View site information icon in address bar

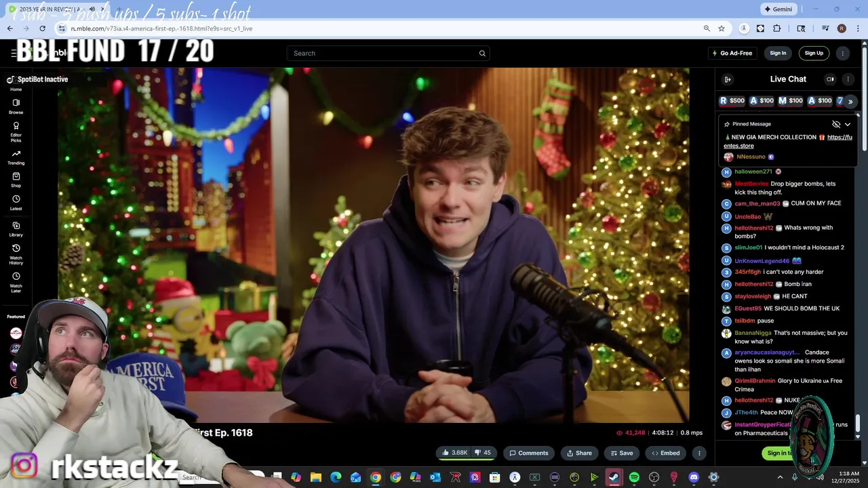(61, 28)
